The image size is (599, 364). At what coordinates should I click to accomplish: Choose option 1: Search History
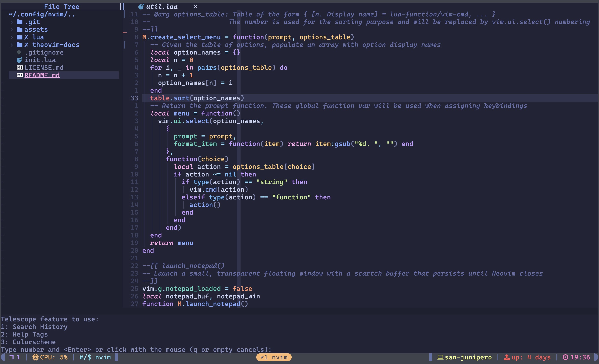[x=34, y=327]
